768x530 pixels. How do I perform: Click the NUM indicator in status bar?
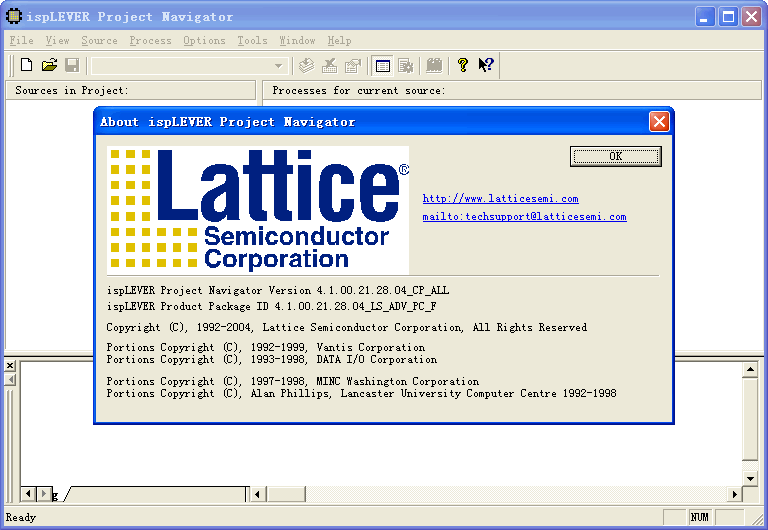pos(699,517)
